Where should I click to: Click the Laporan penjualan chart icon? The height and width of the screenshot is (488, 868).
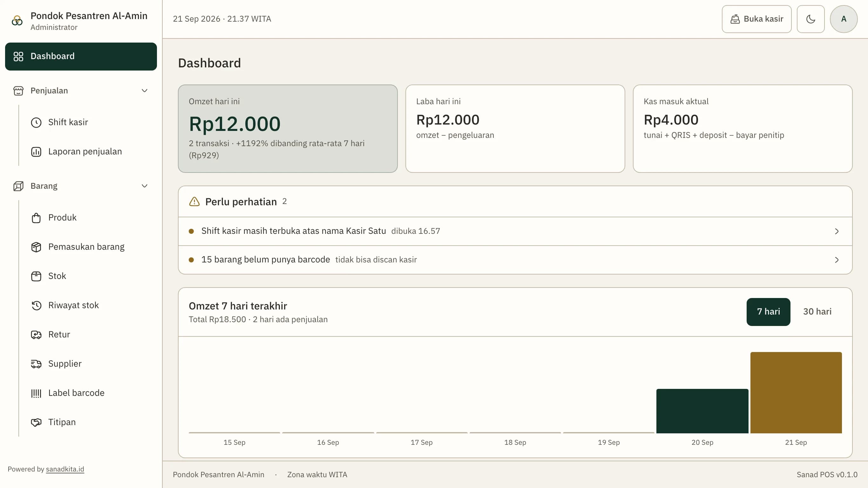[36, 152]
